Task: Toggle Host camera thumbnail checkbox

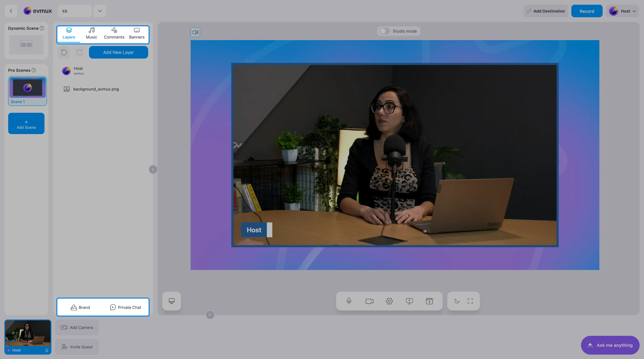Action: (x=9, y=350)
